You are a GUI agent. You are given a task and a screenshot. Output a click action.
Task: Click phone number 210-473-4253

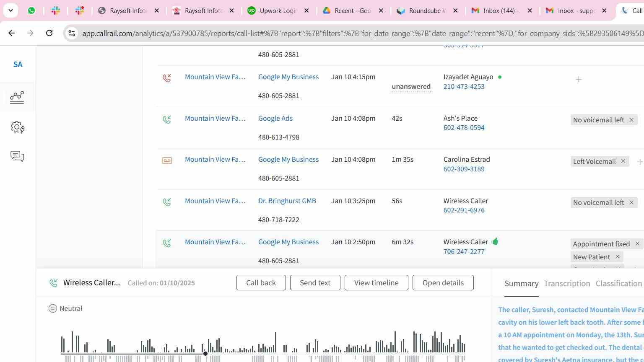[x=464, y=86]
